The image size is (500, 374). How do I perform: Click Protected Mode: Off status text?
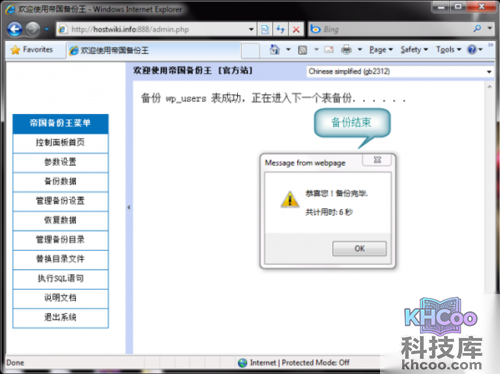[315, 363]
